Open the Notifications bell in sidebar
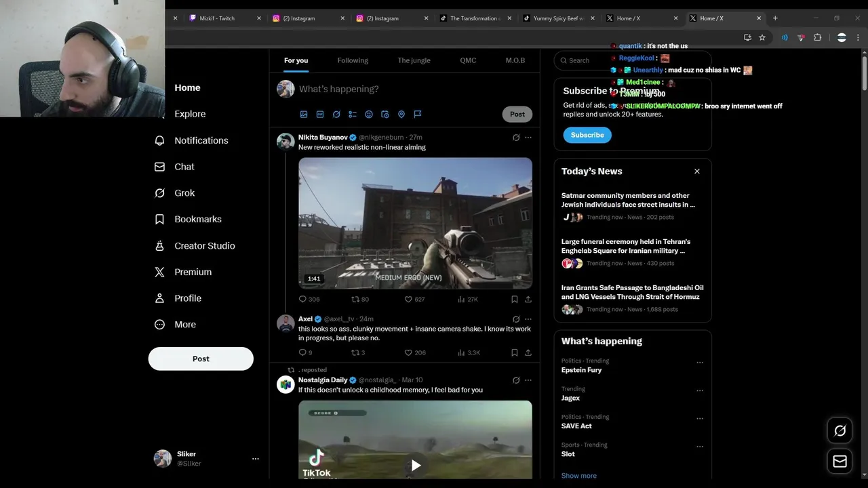The image size is (868, 488). coord(191,140)
